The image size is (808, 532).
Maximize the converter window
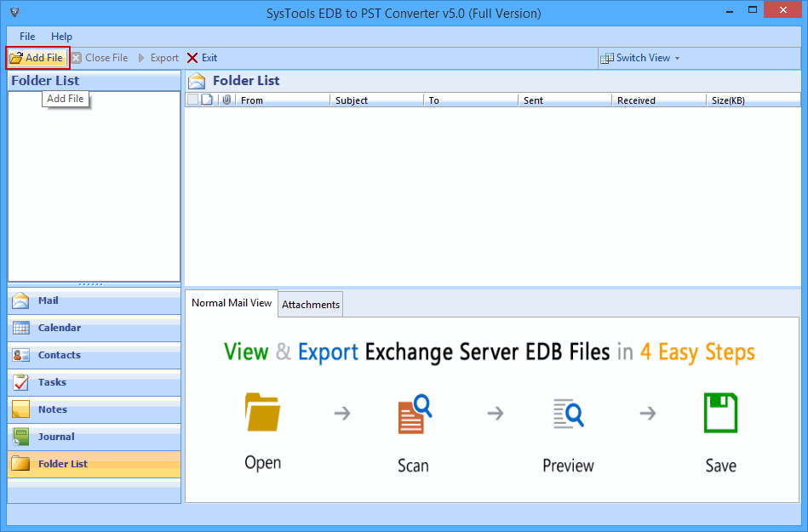[x=753, y=10]
